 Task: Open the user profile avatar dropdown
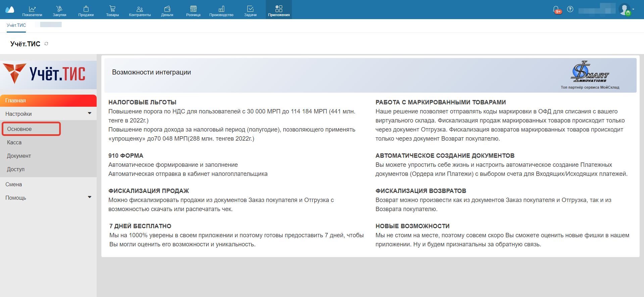coord(626,9)
